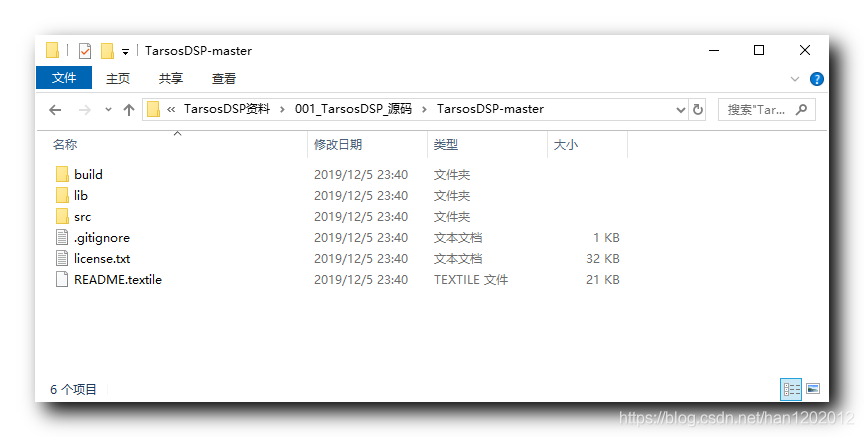
Task: Open the 文件 menu tab
Action: click(64, 78)
